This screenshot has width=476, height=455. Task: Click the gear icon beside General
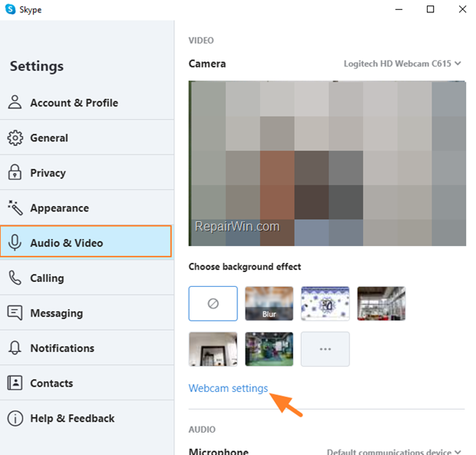coord(15,138)
